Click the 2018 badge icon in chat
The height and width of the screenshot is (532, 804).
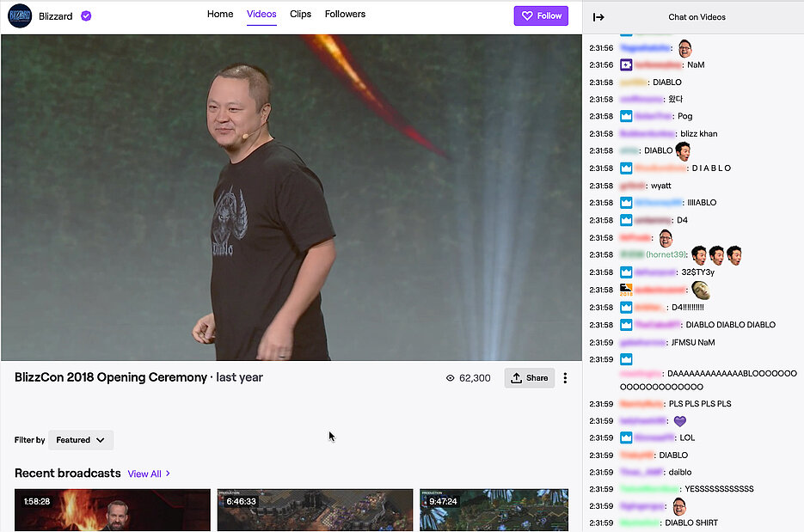click(626, 290)
